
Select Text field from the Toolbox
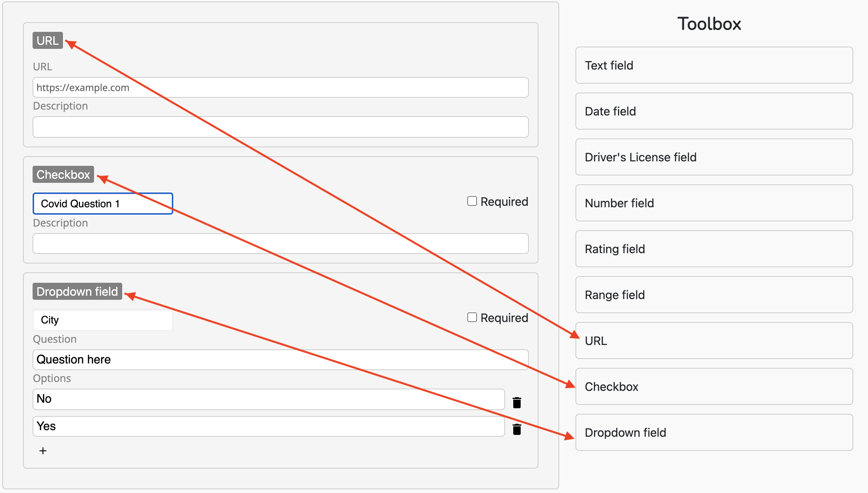[714, 66]
